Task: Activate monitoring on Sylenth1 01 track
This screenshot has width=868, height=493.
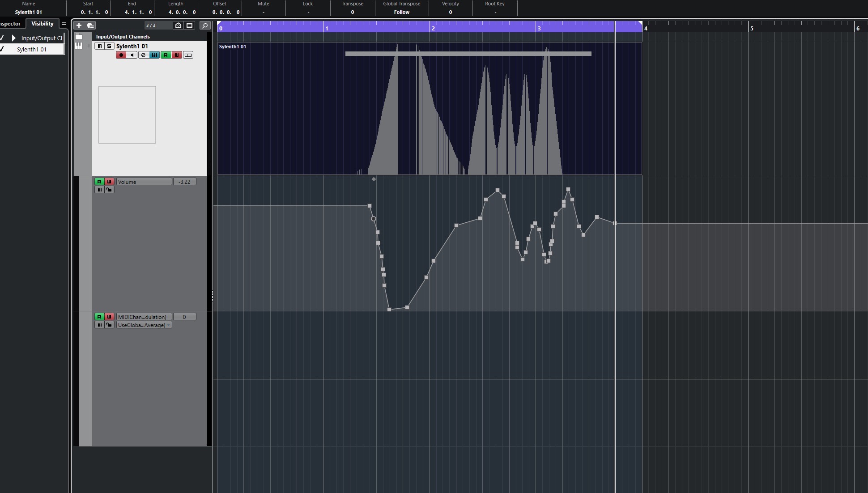Action: click(x=132, y=55)
